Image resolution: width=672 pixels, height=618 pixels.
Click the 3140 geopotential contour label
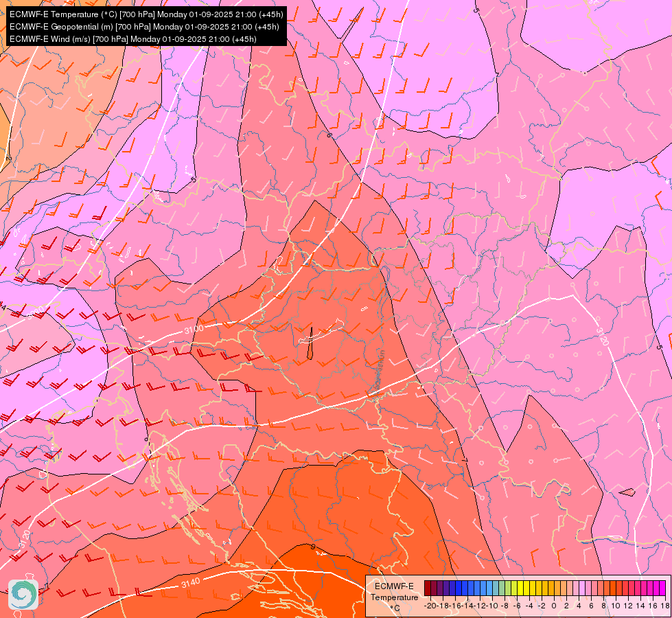190,583
